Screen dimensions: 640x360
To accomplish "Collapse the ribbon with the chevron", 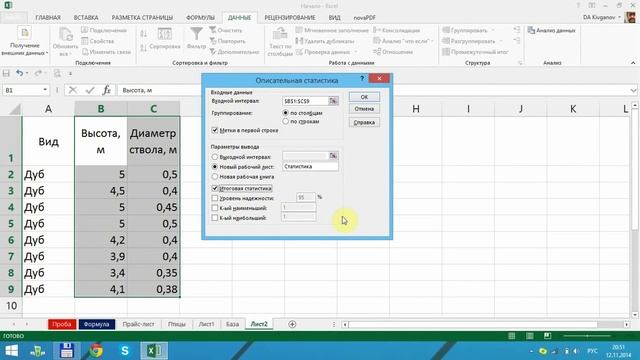I will point(633,63).
